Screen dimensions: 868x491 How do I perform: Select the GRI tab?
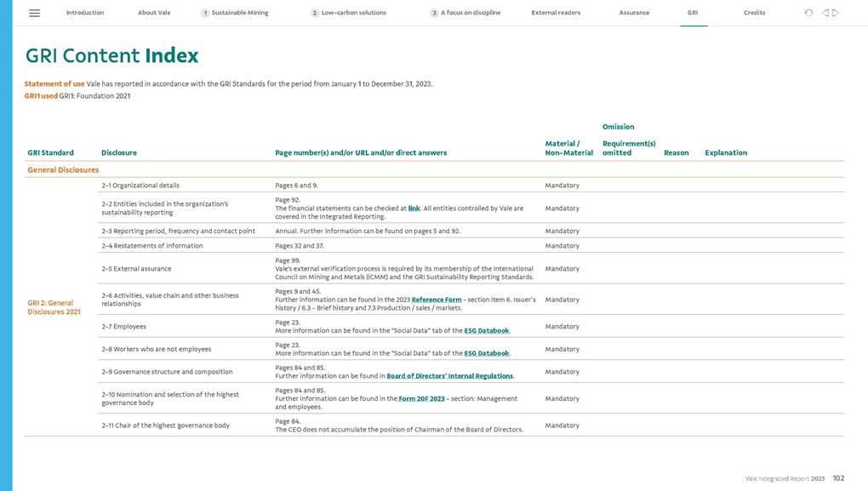coord(693,13)
